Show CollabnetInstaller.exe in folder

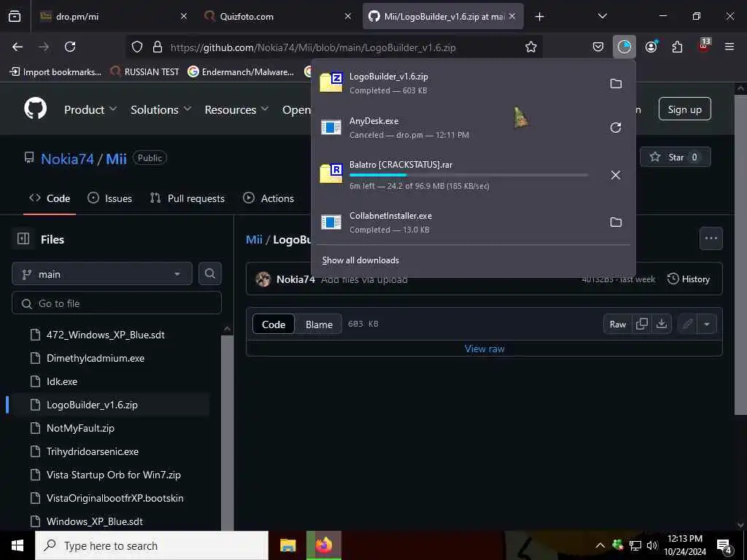click(x=616, y=222)
